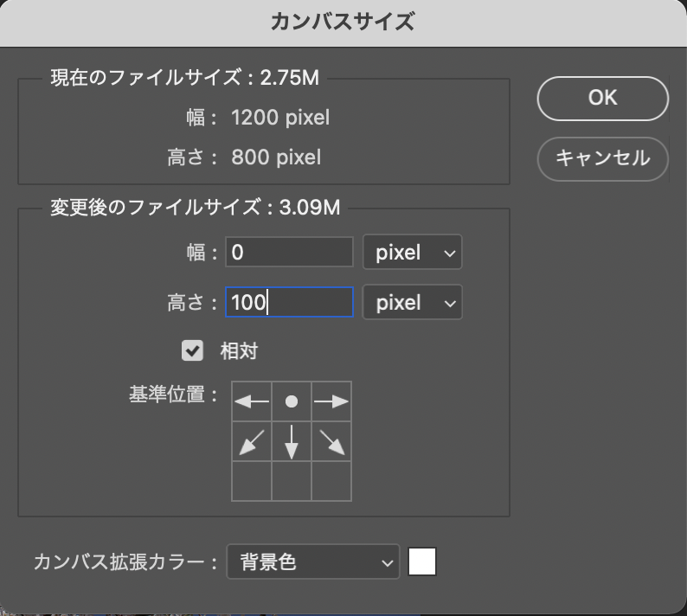The image size is (687, 616).
Task: Uncheck the 相対 (relative) checkbox
Action: tap(192, 350)
